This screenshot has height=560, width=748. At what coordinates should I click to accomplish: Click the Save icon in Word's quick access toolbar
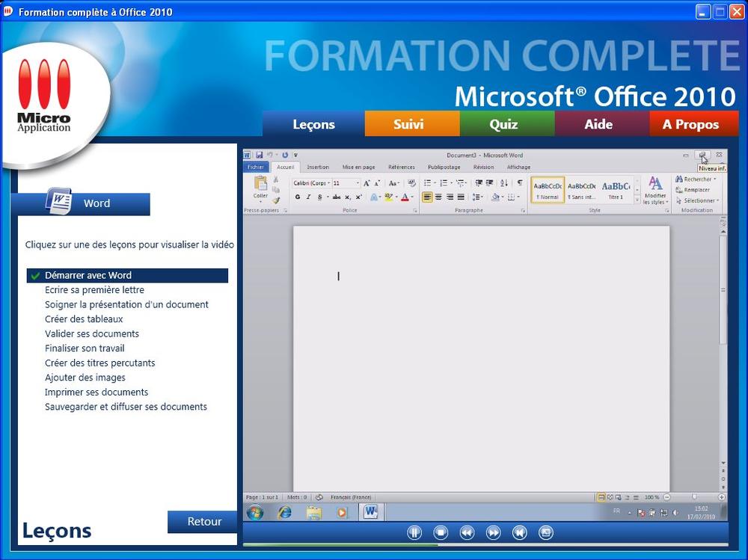tap(259, 155)
